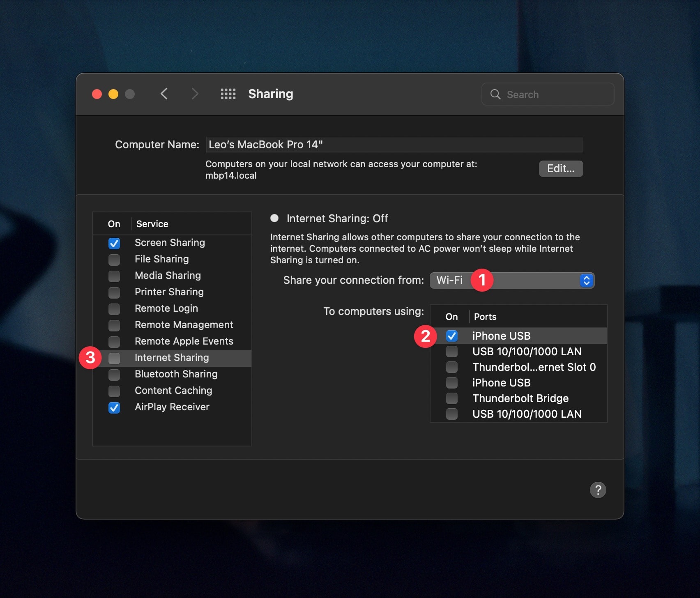The image size is (700, 598).
Task: Enable the Thunderbolt Bridge port
Action: click(452, 398)
